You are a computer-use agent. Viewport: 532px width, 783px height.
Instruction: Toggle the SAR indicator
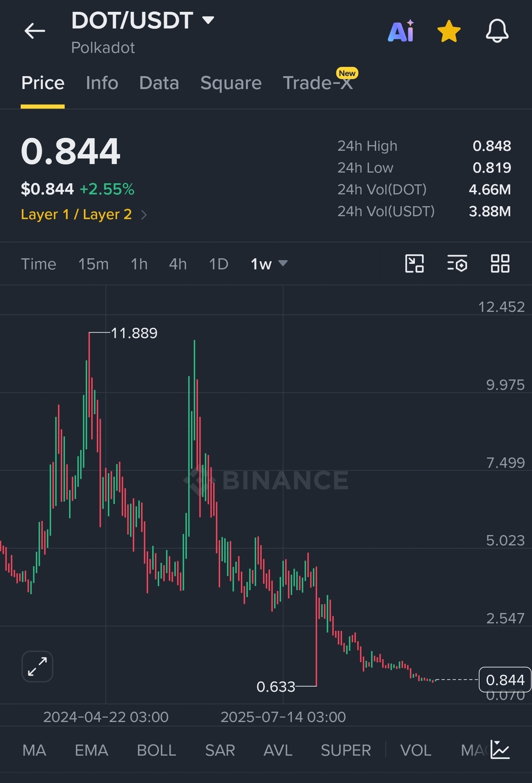pos(220,750)
